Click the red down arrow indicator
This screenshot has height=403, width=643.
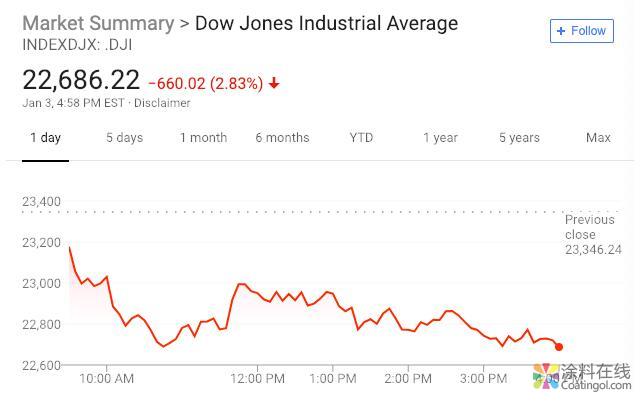pos(274,83)
